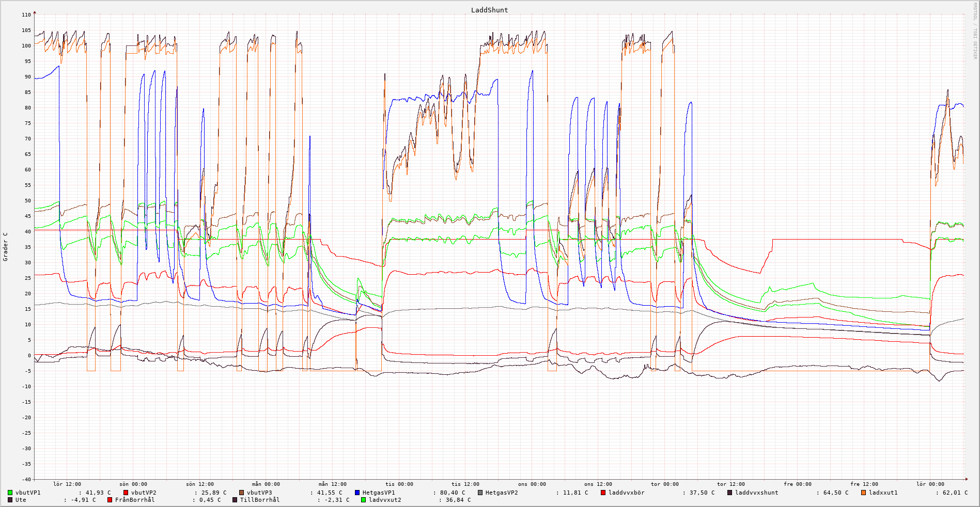The image size is (980, 507).
Task: Click the LaddShunt chart title
Action: coord(489,10)
